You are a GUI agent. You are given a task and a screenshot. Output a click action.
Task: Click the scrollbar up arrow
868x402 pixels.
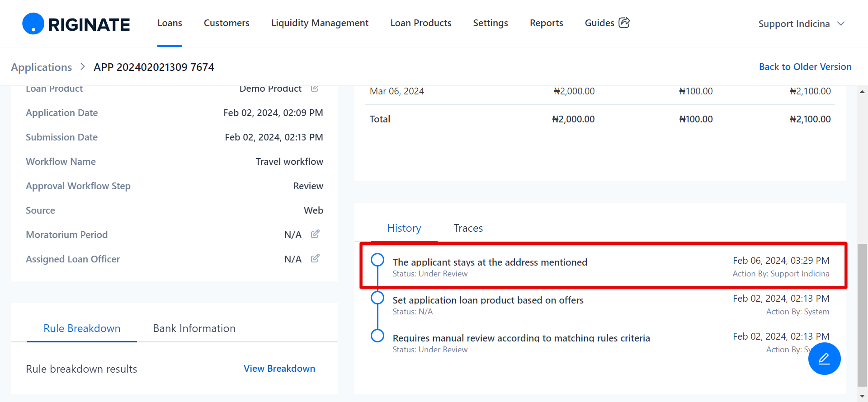pyautogui.click(x=862, y=92)
